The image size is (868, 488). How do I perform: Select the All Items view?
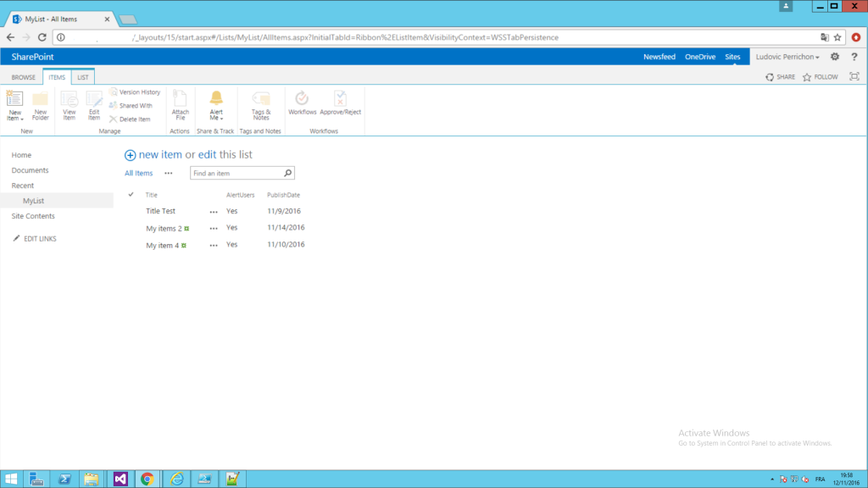[x=138, y=173]
